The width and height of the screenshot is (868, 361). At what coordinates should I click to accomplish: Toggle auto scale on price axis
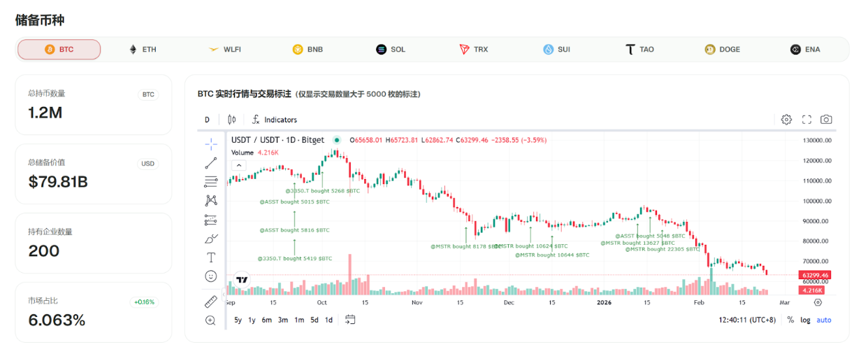click(824, 320)
